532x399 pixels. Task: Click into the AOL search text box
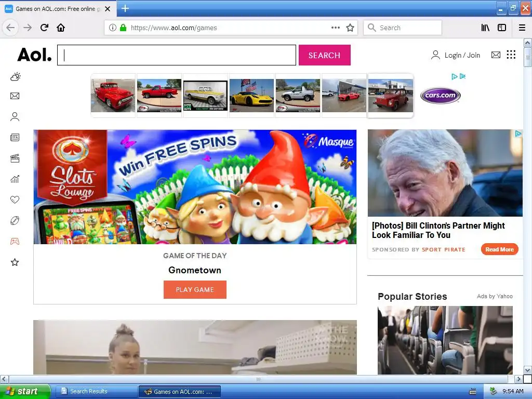click(177, 55)
